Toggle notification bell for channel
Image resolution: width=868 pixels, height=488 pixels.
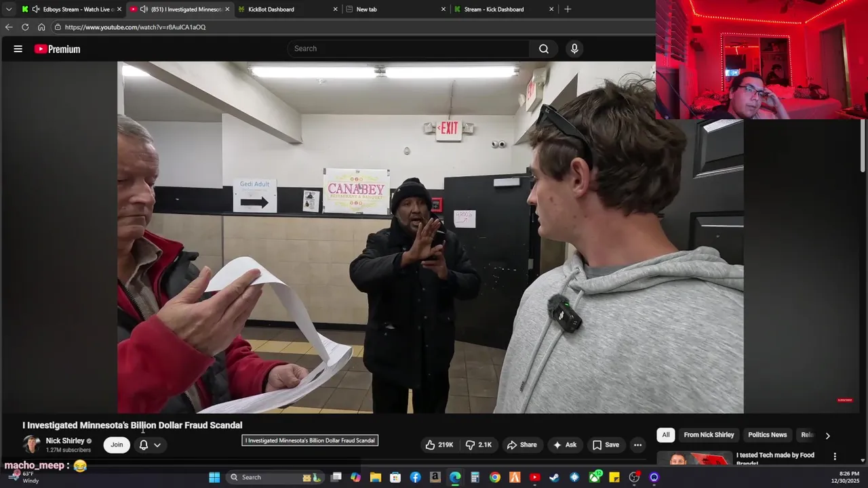144,445
